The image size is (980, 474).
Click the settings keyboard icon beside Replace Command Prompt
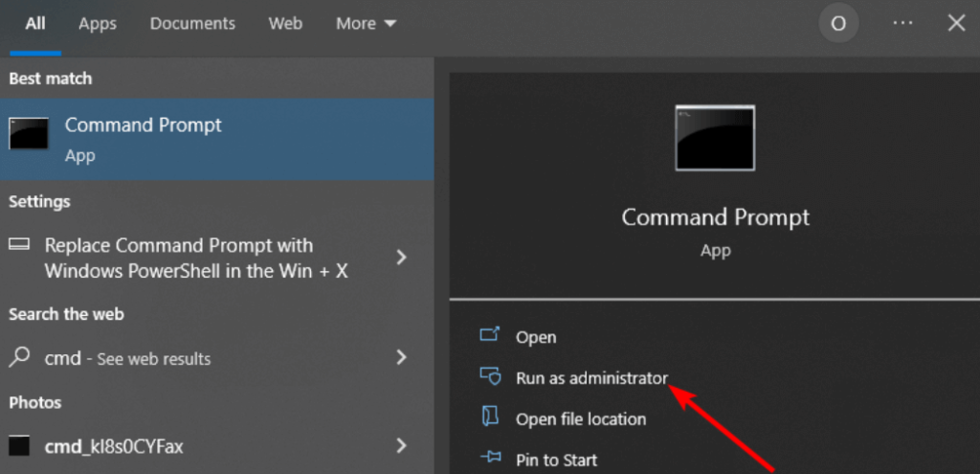[19, 245]
